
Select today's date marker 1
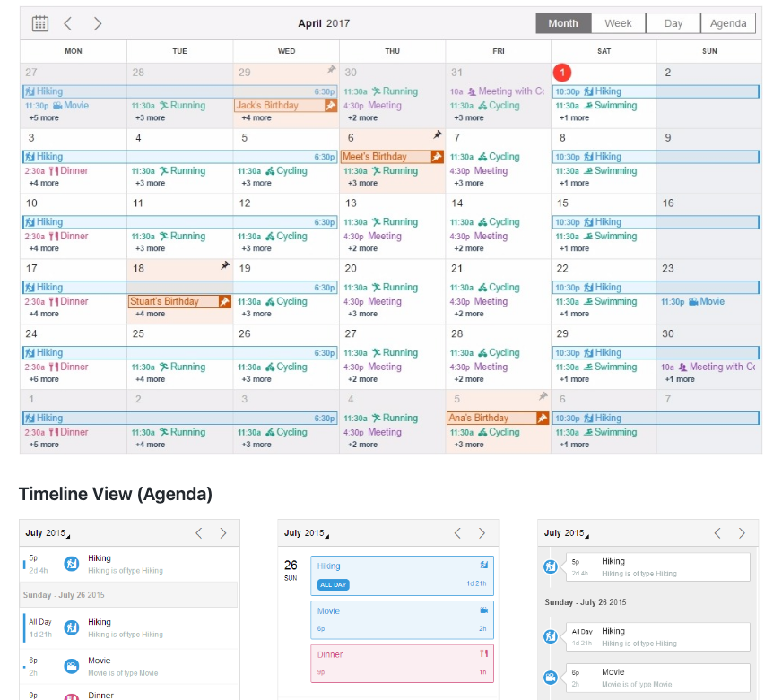562,73
